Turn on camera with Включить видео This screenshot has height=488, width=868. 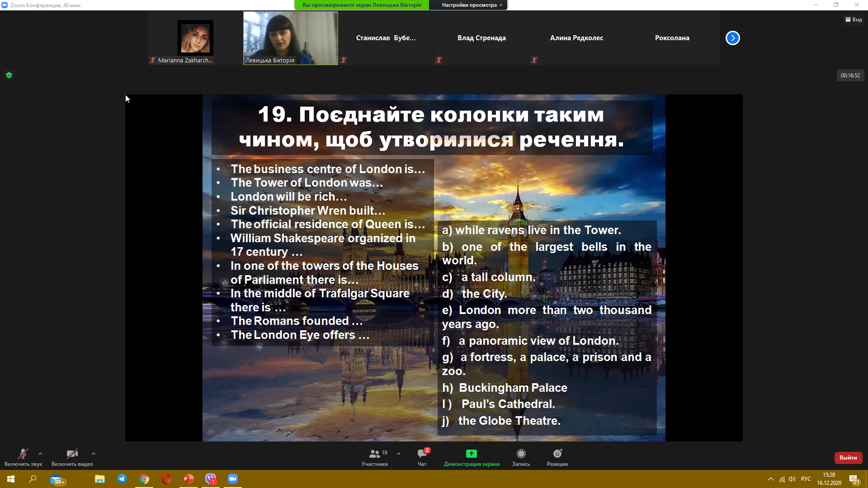pos(72,454)
